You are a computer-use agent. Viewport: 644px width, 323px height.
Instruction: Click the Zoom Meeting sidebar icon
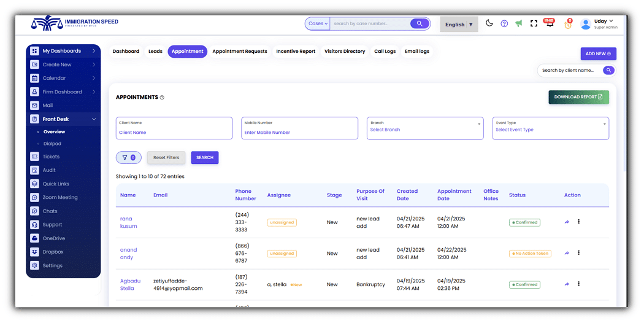point(34,197)
